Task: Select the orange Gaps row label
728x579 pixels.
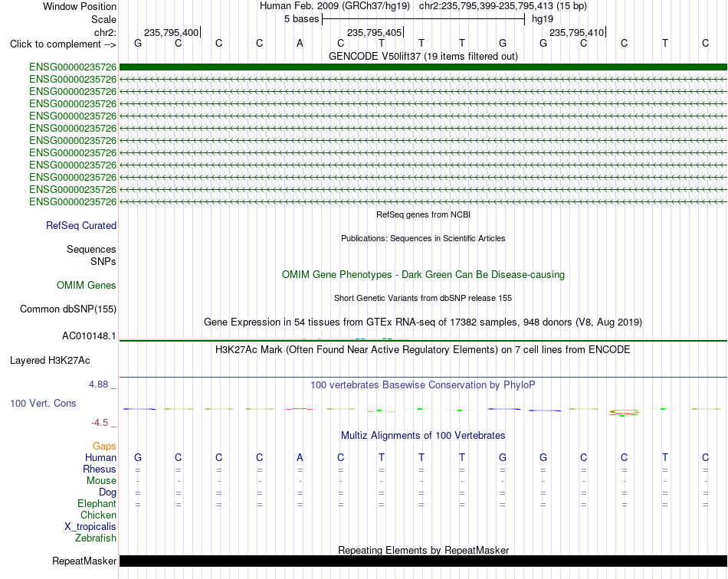Action: coord(104,447)
